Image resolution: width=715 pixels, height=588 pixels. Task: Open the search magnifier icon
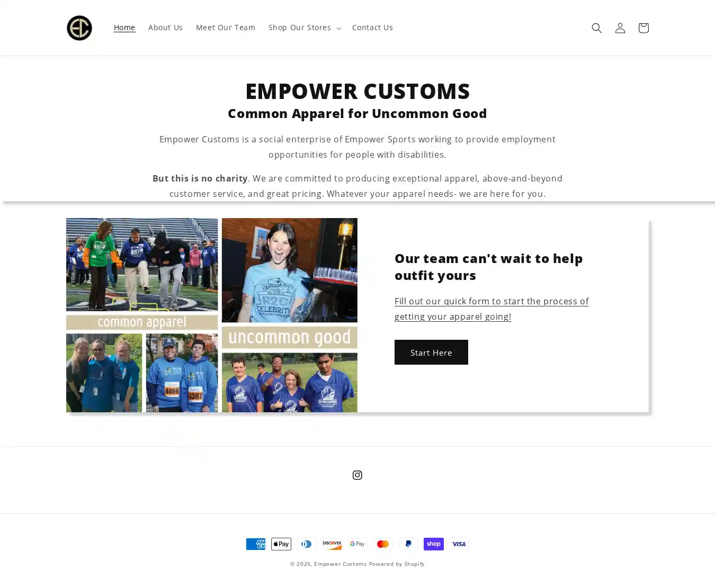tap(596, 28)
